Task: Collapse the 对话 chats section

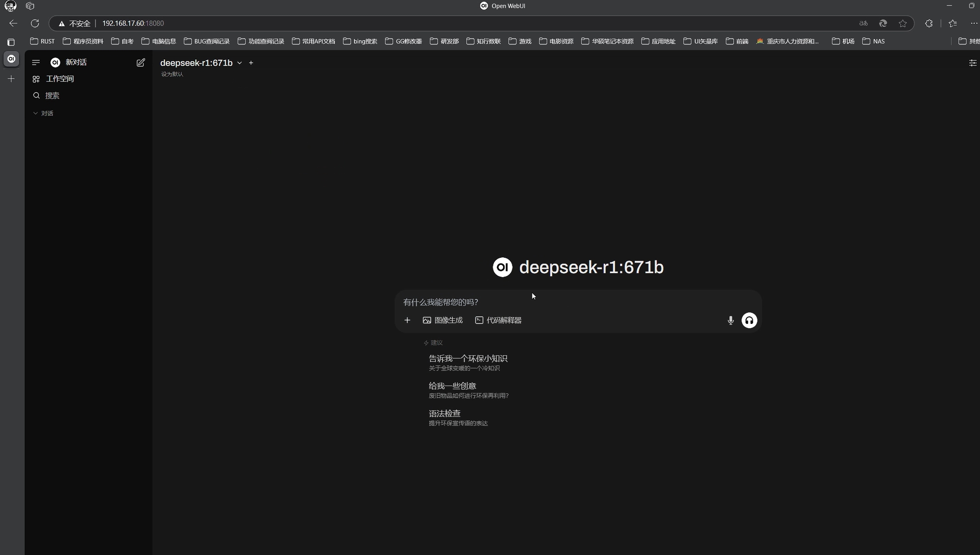Action: [43, 113]
